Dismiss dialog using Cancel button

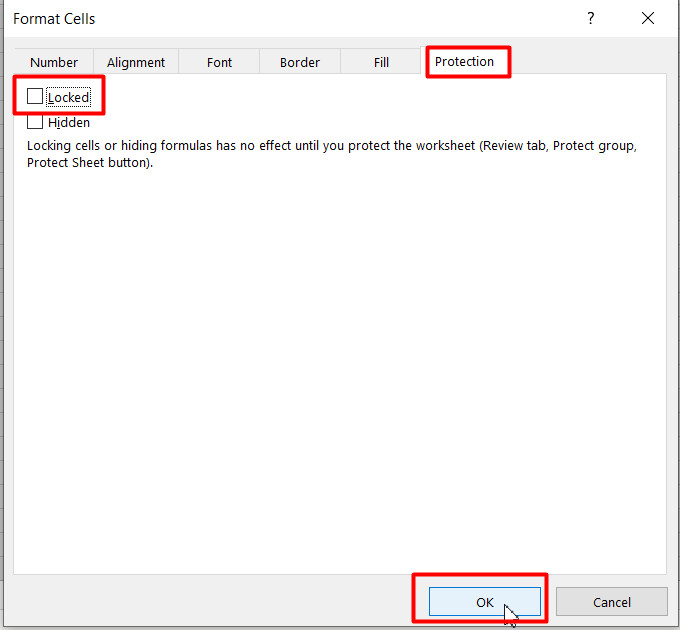[x=611, y=602]
